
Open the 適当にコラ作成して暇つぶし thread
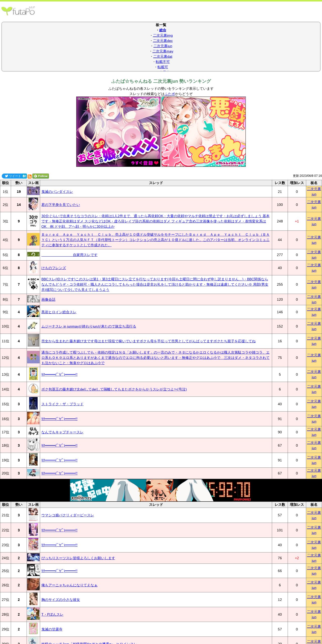pyautogui.click(x=155, y=358)
